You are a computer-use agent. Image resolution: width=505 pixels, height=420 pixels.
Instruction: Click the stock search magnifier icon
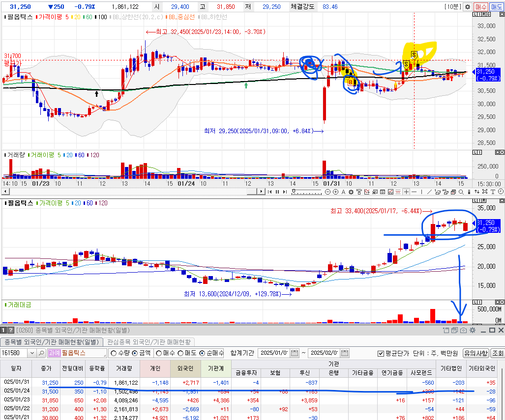pyautogui.click(x=41, y=353)
